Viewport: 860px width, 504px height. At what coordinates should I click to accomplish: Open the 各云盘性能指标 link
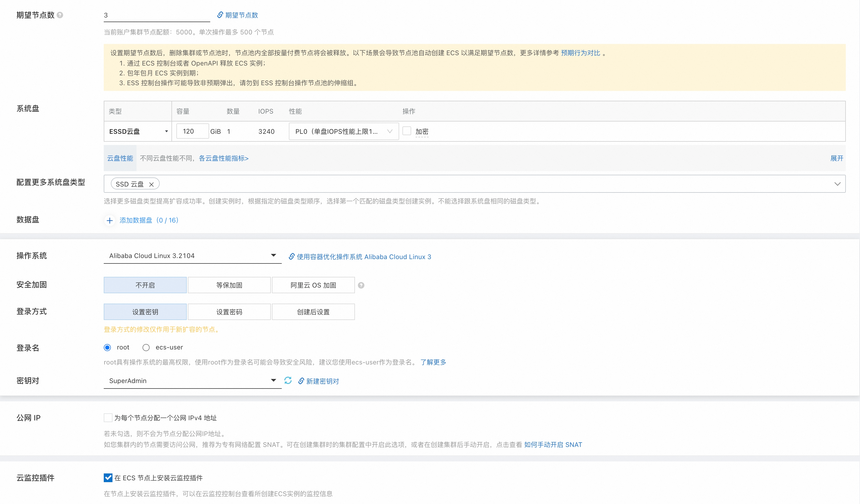pyautogui.click(x=224, y=158)
